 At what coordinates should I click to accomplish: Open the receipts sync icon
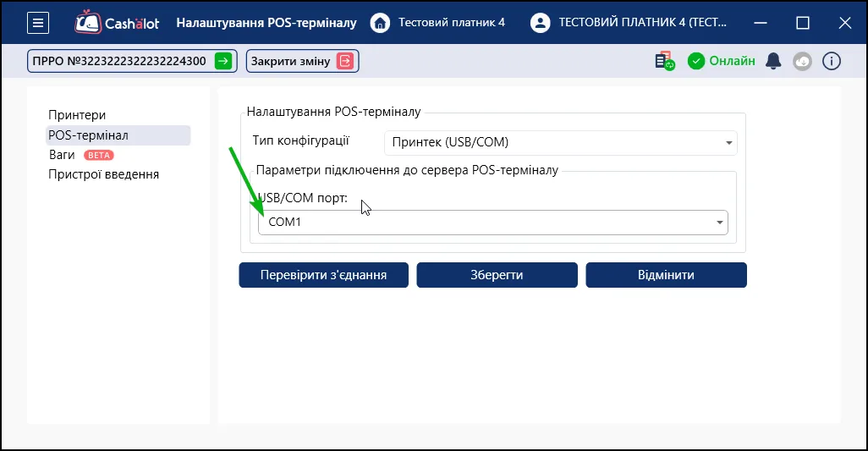pyautogui.click(x=665, y=61)
